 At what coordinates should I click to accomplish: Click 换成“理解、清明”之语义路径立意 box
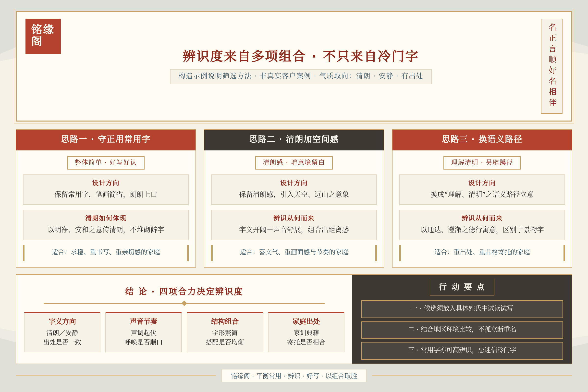[x=482, y=189]
